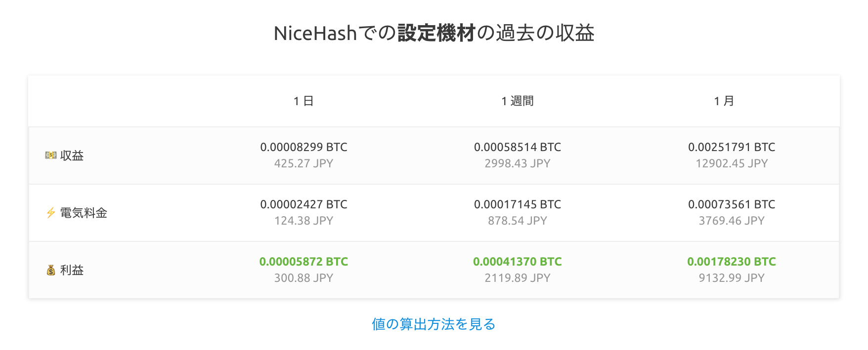Viewport: 868px width, 350px height.
Task: Click the green daily profit 0.00005872 BTC
Action: coord(304,262)
